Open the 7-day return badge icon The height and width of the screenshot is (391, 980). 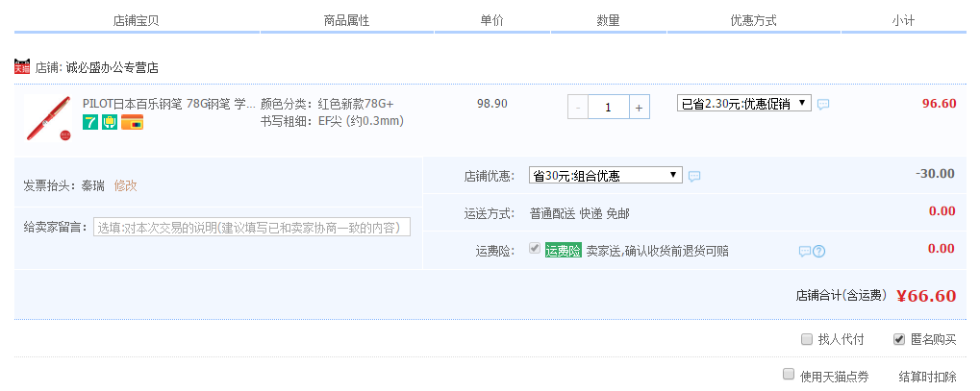(90, 122)
